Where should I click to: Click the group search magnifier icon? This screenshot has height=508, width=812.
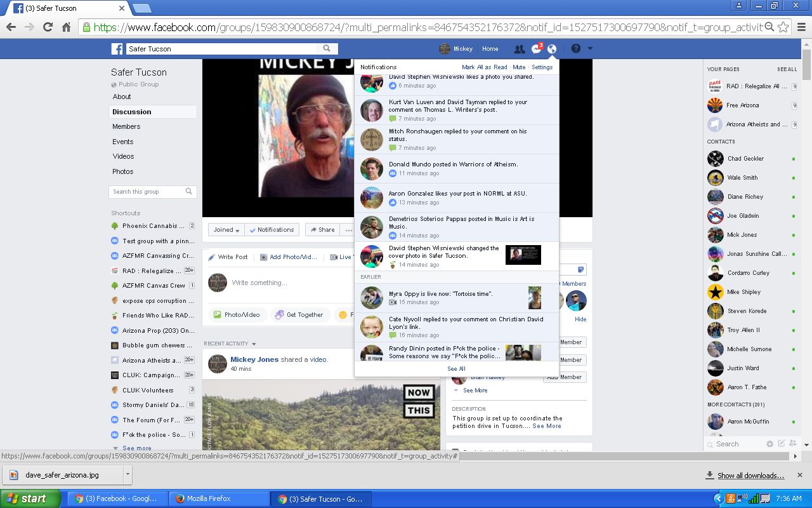[188, 191]
